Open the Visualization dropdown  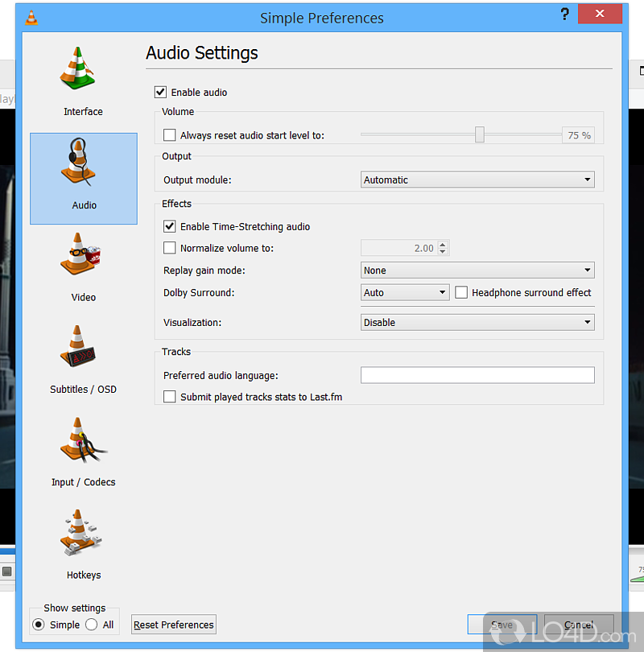tap(477, 323)
